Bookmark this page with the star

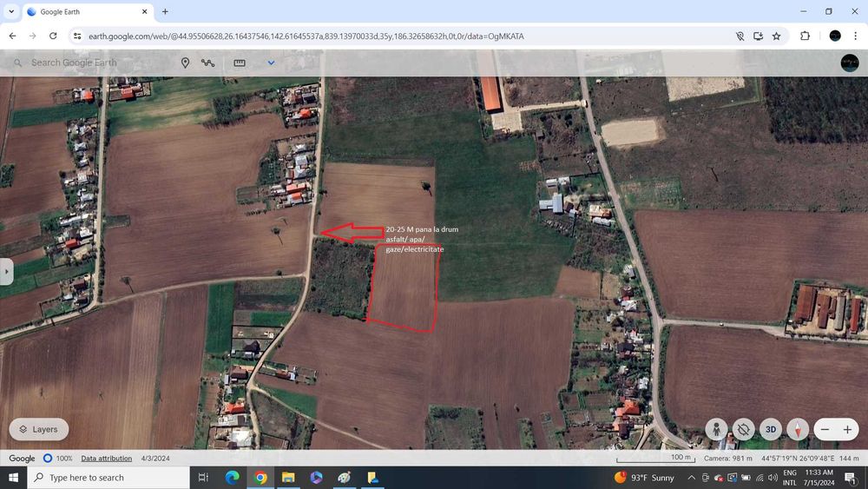click(x=777, y=36)
